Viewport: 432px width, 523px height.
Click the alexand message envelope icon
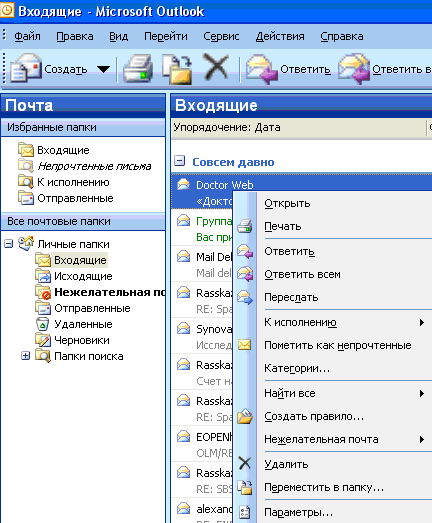[183, 508]
